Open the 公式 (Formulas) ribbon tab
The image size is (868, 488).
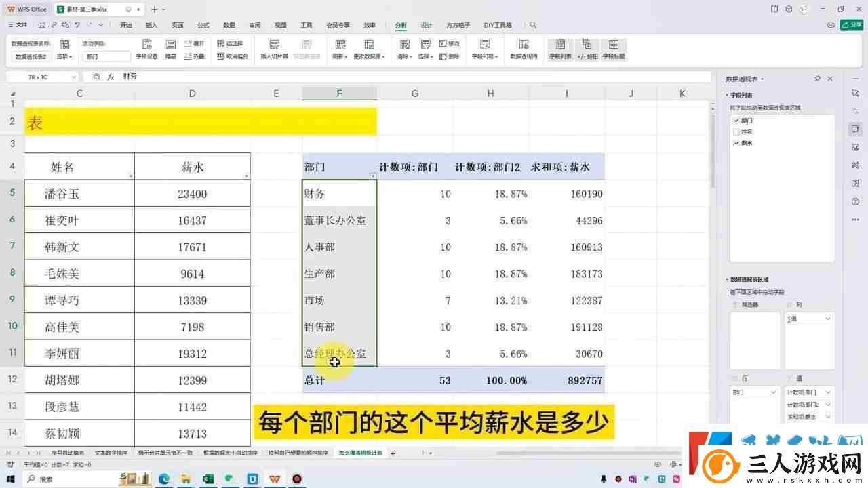point(203,25)
